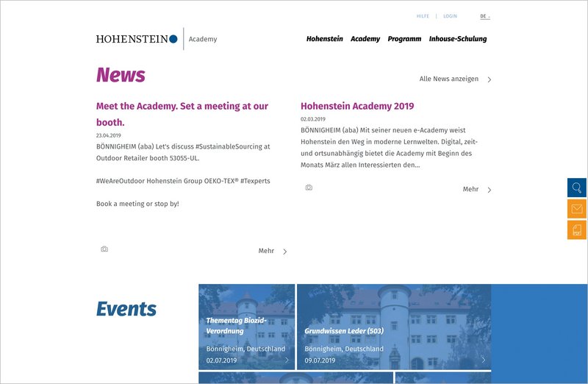The width and height of the screenshot is (588, 384).
Task: Click camera icon under Hohenstein Academy 2019 article
Action: [x=309, y=188]
